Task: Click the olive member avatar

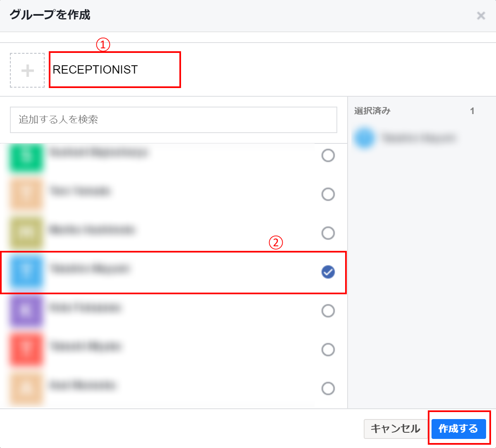Action: (x=26, y=233)
